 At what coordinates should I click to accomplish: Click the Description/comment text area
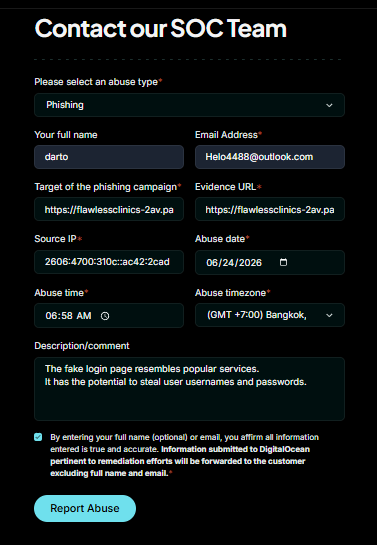pos(189,389)
